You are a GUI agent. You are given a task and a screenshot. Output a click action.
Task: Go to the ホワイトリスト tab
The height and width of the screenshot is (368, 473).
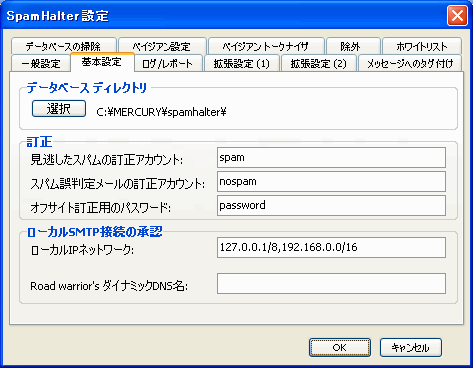tap(422, 46)
